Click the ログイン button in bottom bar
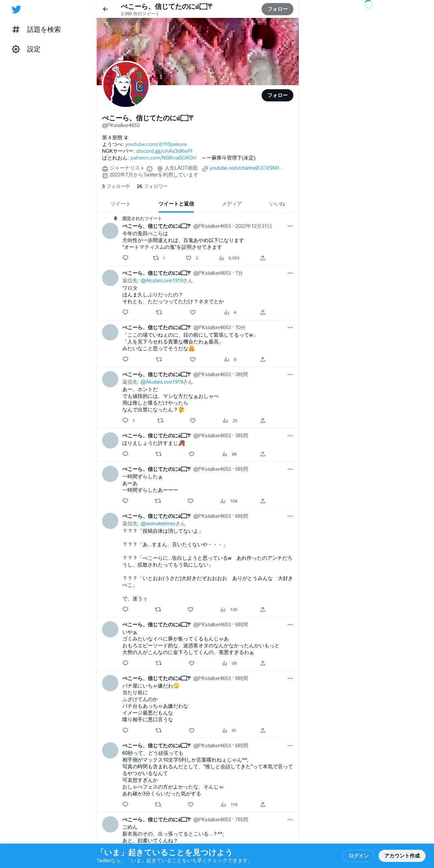 359,855
